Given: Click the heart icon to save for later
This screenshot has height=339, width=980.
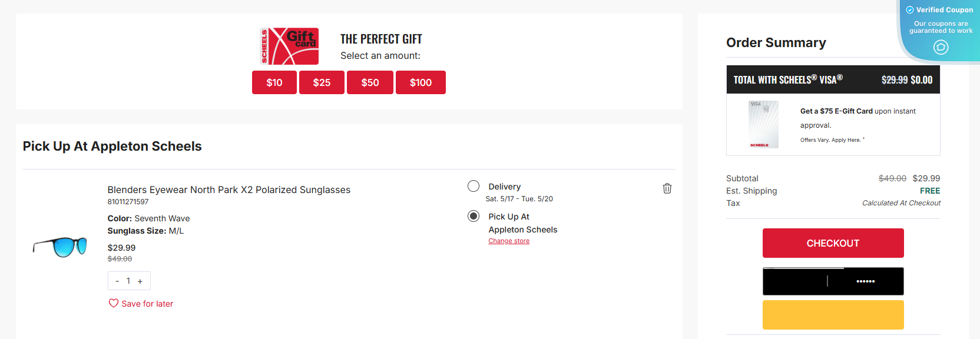Looking at the screenshot, I should tap(114, 303).
